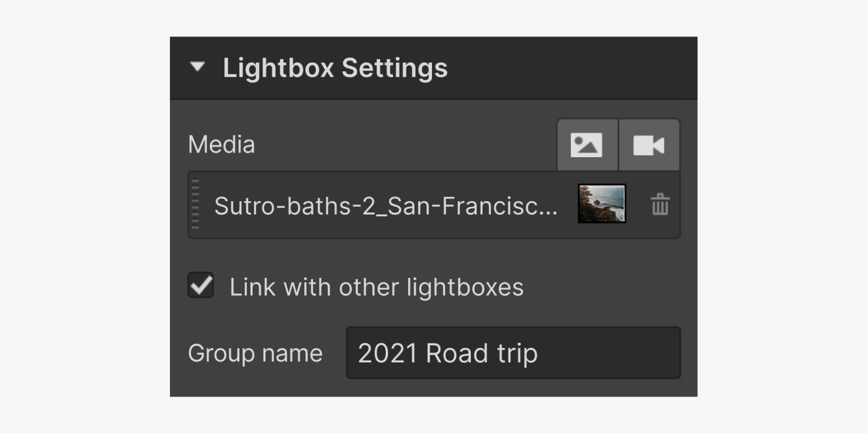The height and width of the screenshot is (434, 868).
Task: Select the video media type icon
Action: [x=649, y=145]
